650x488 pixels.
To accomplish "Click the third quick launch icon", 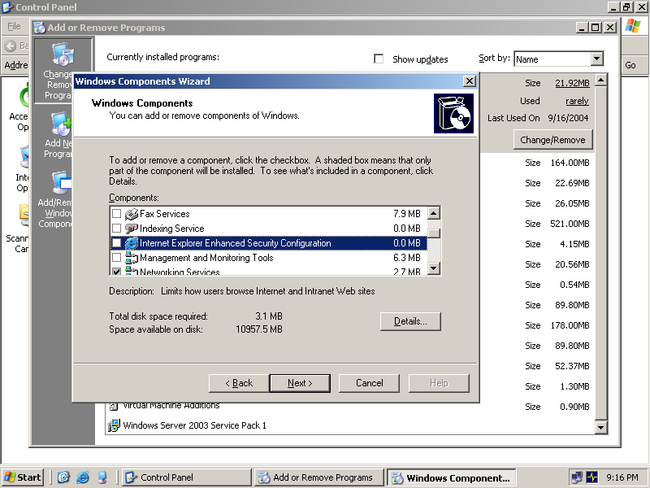I will tap(102, 478).
